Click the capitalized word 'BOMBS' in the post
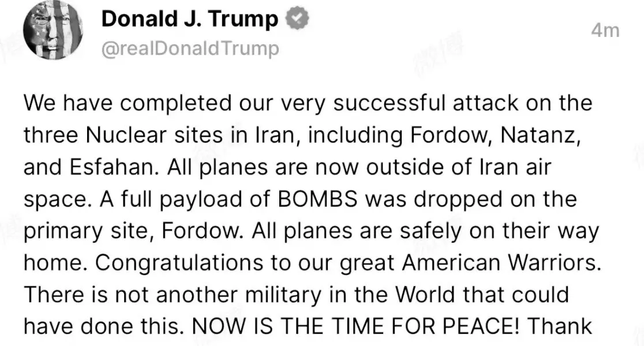The width and height of the screenshot is (644, 346). tap(318, 199)
